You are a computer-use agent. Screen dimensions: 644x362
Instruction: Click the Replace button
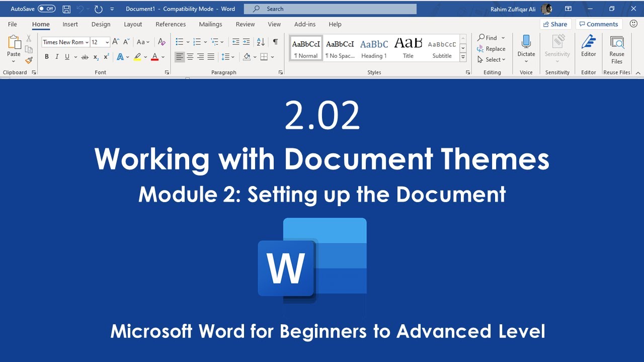click(x=491, y=49)
